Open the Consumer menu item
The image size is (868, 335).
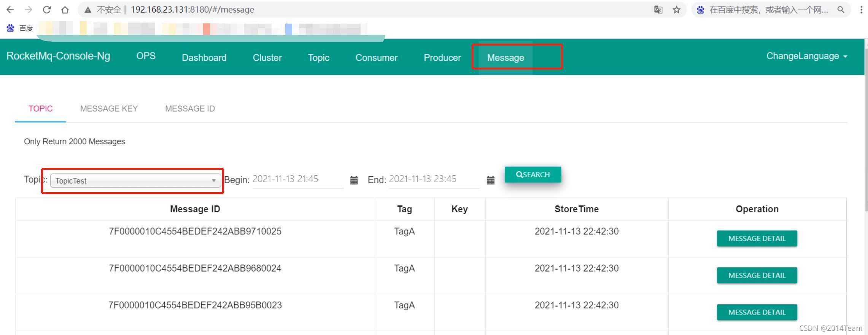[376, 58]
